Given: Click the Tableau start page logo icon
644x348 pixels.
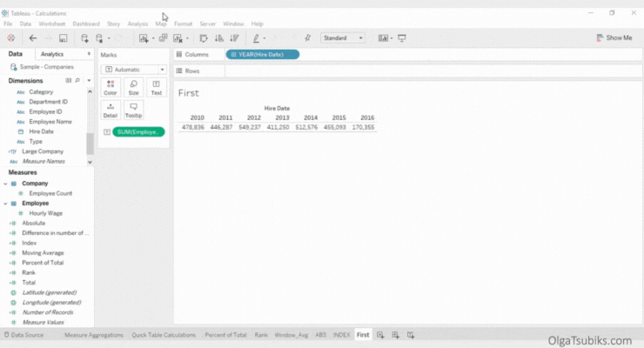Looking at the screenshot, I should tap(11, 38).
